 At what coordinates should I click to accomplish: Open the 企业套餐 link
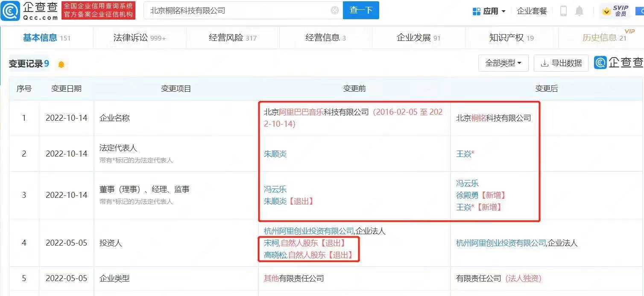[532, 11]
